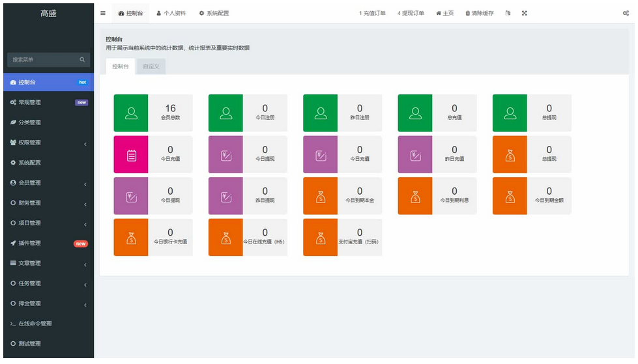Expand the 权限管理 sidebar menu
638x364 pixels.
point(47,143)
